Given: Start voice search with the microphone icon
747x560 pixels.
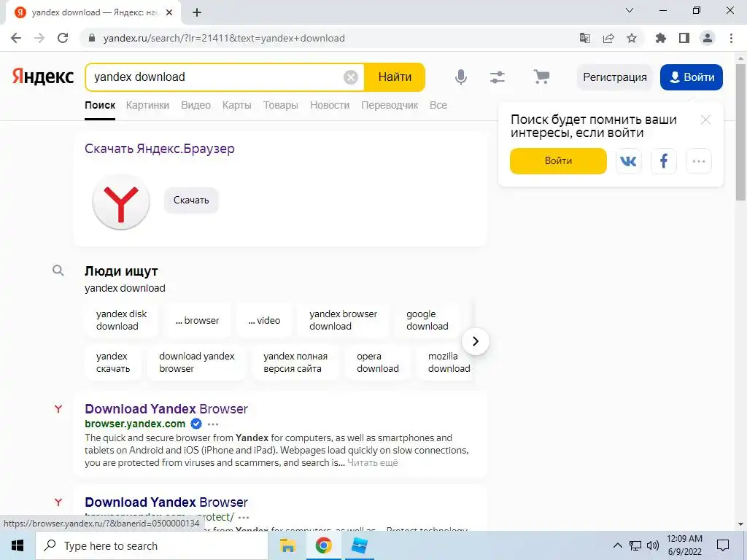Looking at the screenshot, I should 461,77.
